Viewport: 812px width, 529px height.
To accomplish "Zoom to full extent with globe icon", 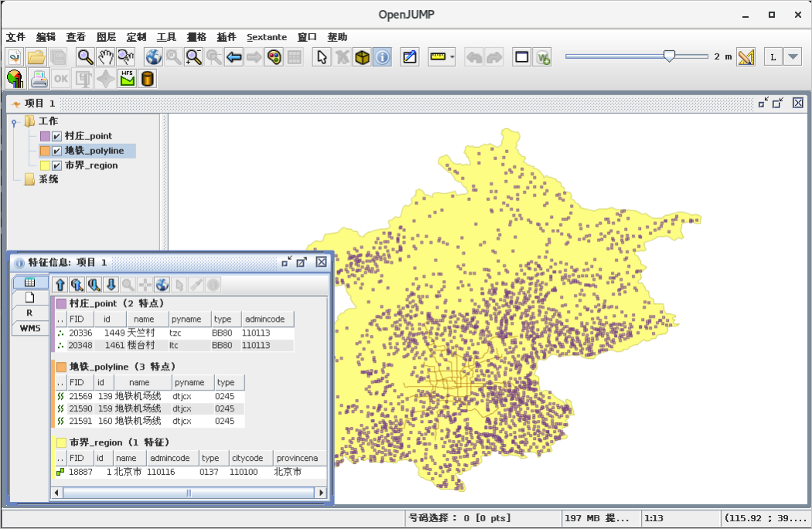I will 153,57.
